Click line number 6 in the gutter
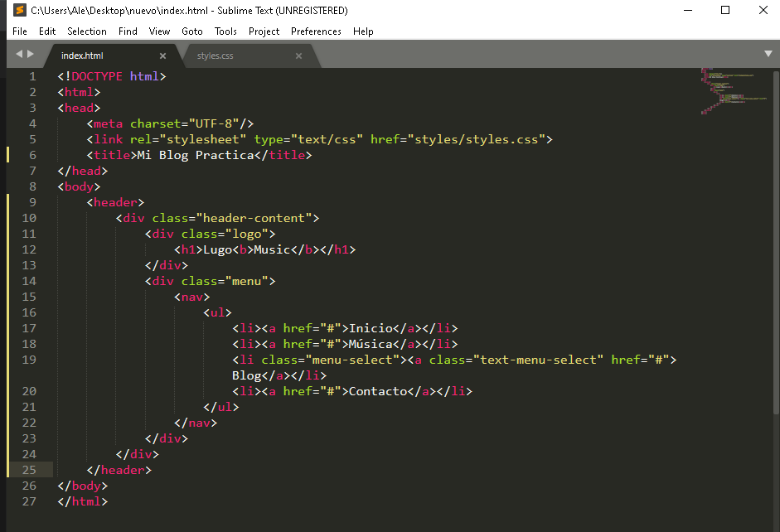Screen dimensions: 780x532 pyautogui.click(x=32, y=155)
